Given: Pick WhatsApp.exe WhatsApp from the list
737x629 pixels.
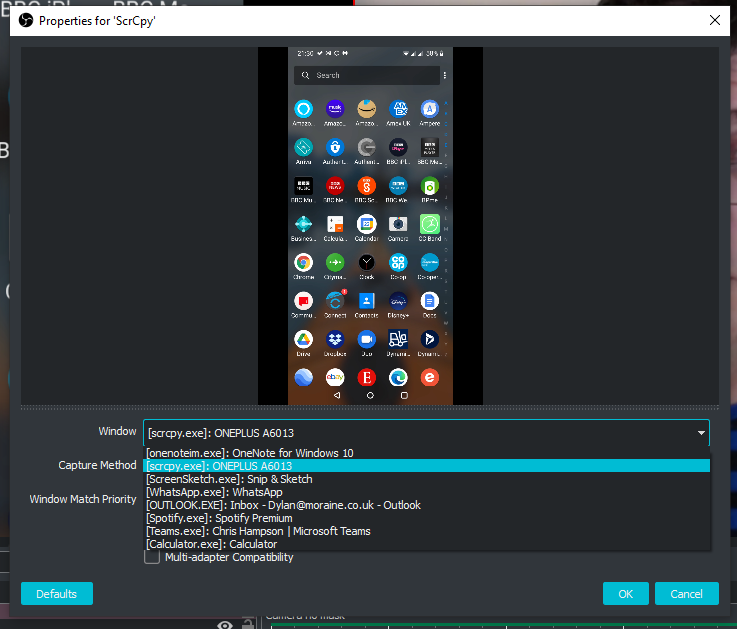Looking at the screenshot, I should tap(426, 492).
